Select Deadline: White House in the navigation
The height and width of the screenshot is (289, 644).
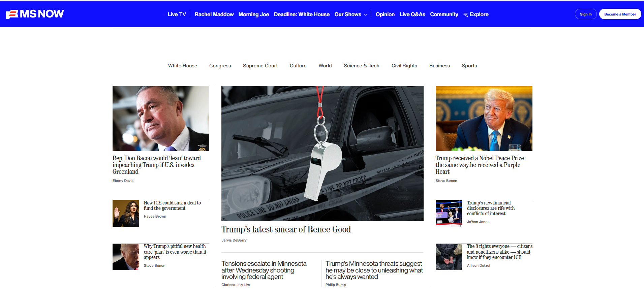(x=302, y=14)
